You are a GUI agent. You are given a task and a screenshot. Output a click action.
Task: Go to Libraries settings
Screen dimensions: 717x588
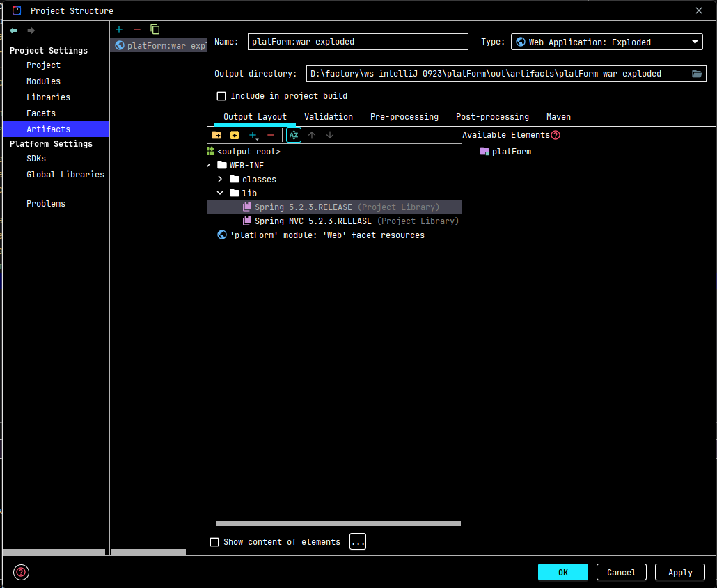coord(48,97)
